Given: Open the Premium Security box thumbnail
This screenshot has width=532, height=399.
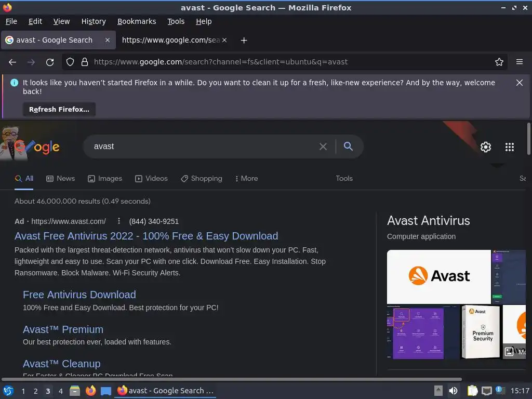Looking at the screenshot, I should point(481,331).
